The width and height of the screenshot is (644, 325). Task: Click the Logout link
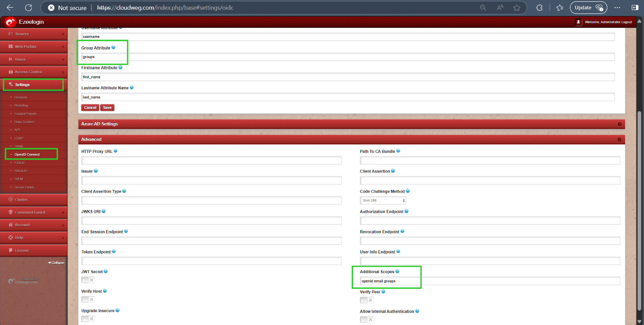626,22
